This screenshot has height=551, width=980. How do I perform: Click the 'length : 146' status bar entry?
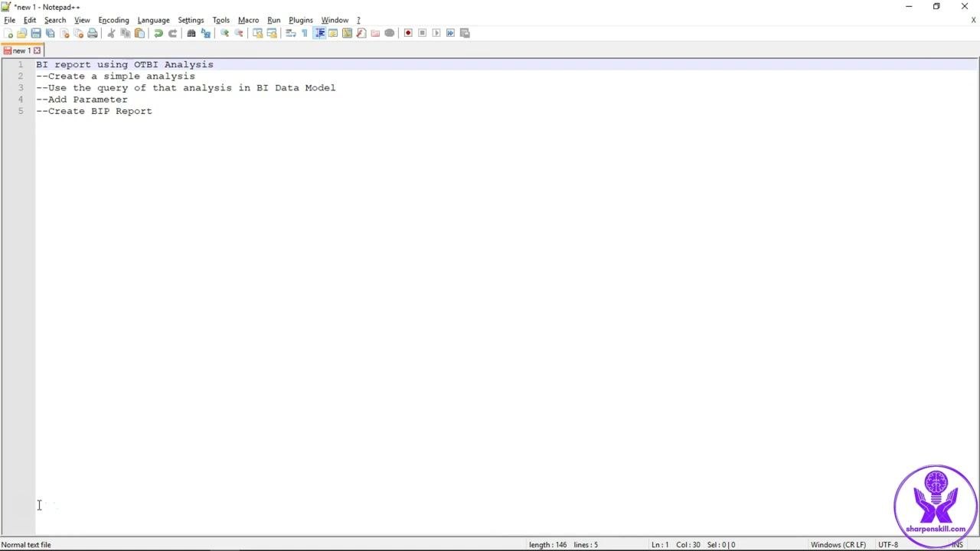pyautogui.click(x=547, y=545)
